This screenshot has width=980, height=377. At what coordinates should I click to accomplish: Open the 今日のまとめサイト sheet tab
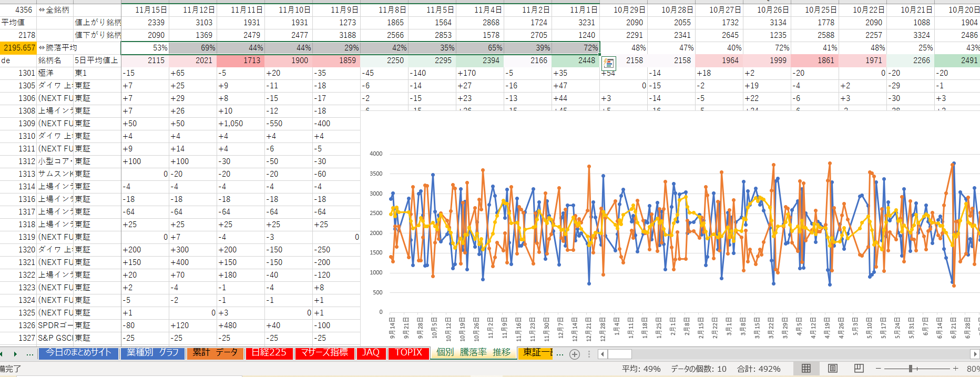click(78, 353)
